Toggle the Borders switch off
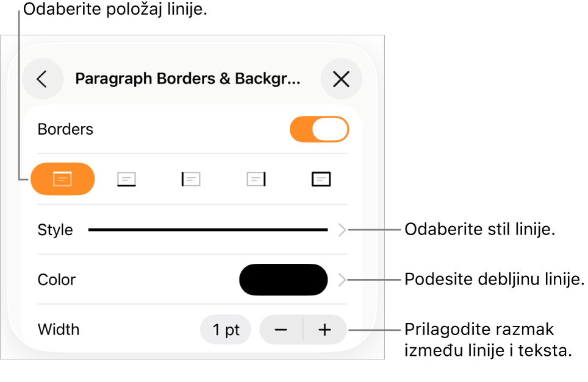 point(319,130)
